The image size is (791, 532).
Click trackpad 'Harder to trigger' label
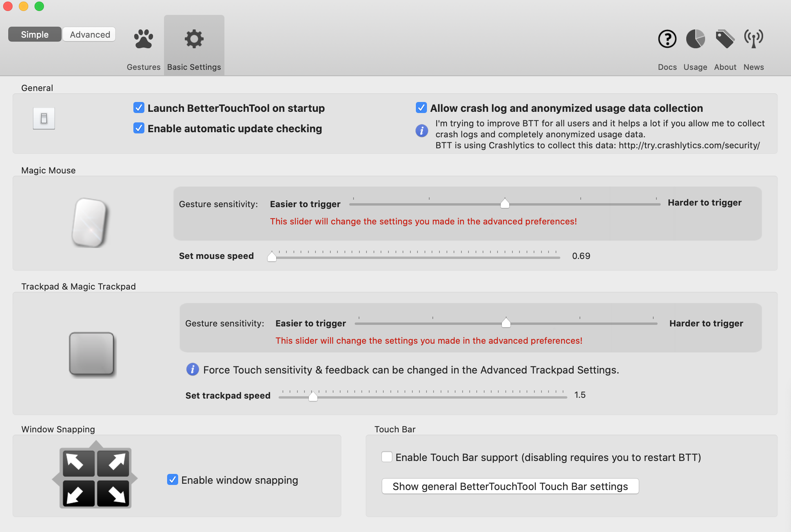[x=706, y=323]
